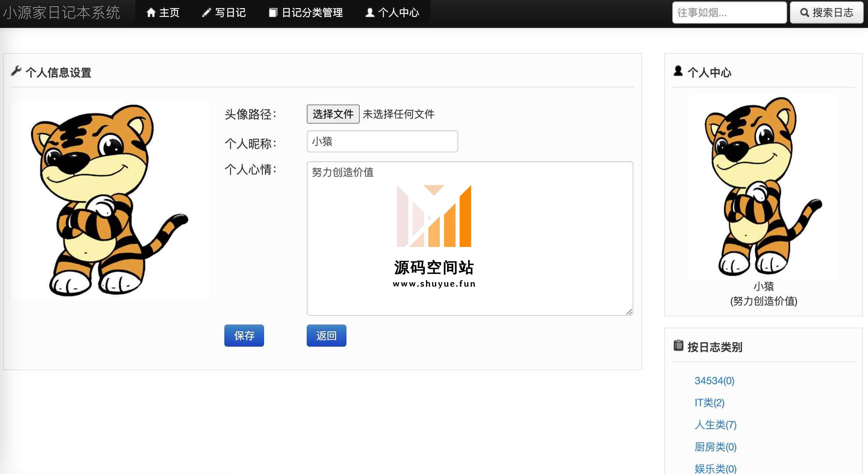868x474 pixels.
Task: Click the sidebar mood text (努力创造价值)
Action: click(x=764, y=301)
